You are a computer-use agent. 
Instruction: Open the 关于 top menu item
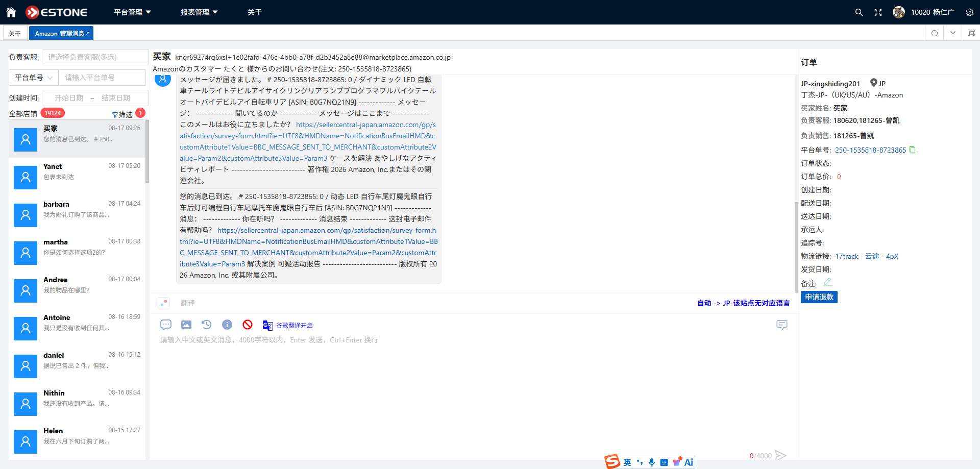tap(255, 12)
